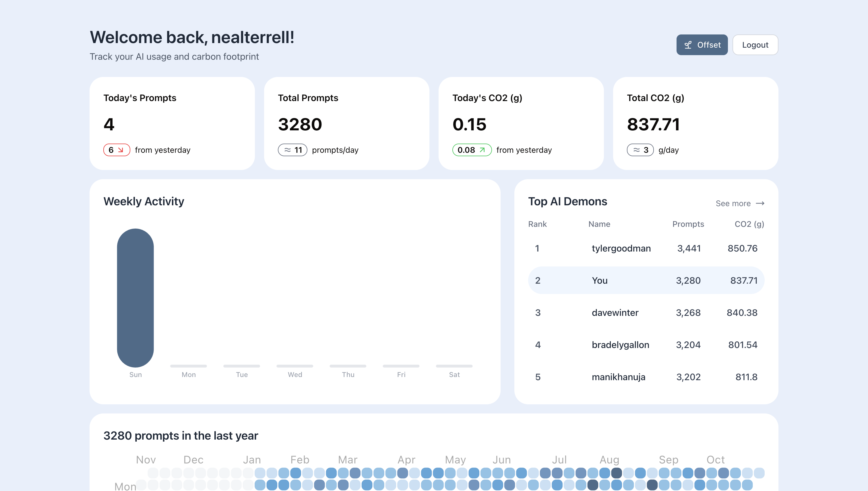The image size is (868, 491).
Task: Click the approx 11 prompts/day badge
Action: click(292, 150)
